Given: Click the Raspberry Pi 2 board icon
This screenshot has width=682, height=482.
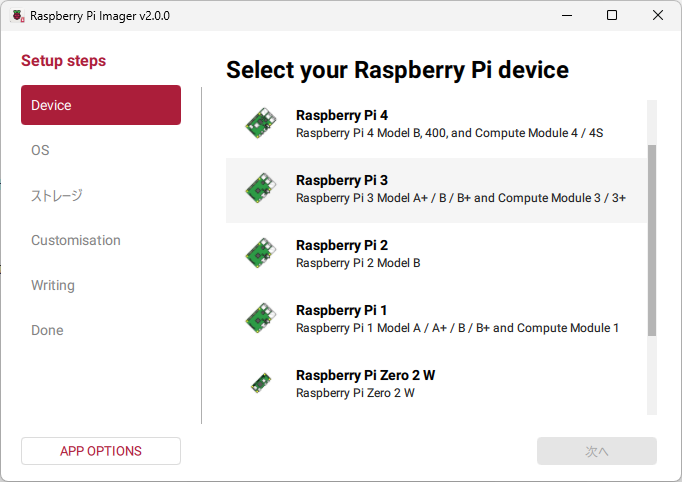Looking at the screenshot, I should click(260, 254).
